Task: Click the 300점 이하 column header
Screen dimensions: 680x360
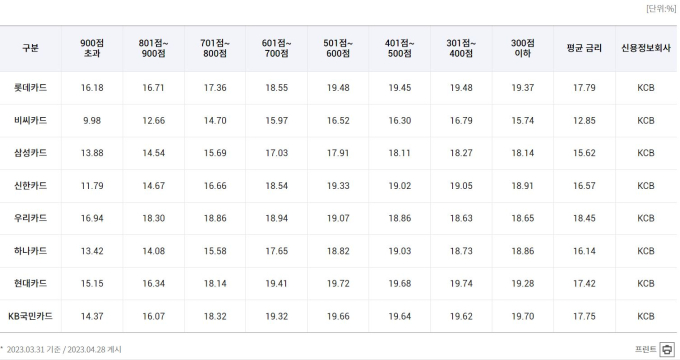Action: (523, 48)
